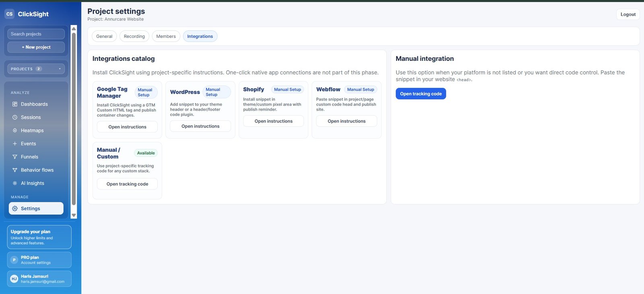Screen dimensions: 644x294
Task: Open Heatmaps in the sidebar
Action: [x=36, y=130]
